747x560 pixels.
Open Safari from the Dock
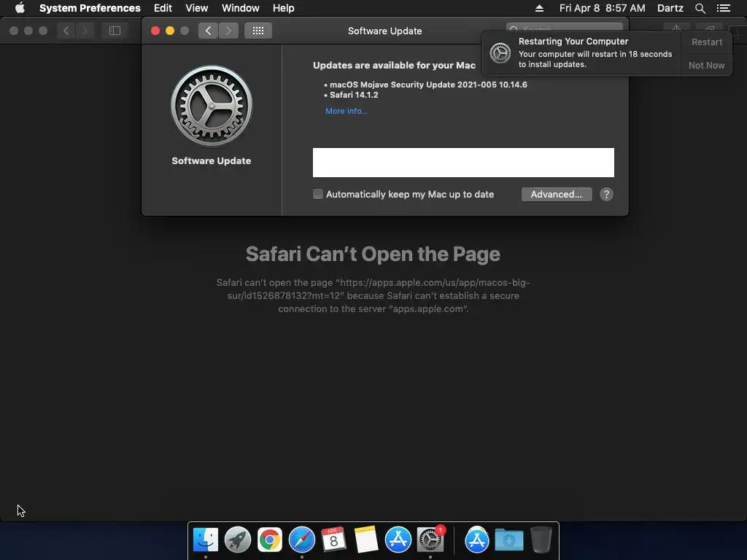[301, 540]
